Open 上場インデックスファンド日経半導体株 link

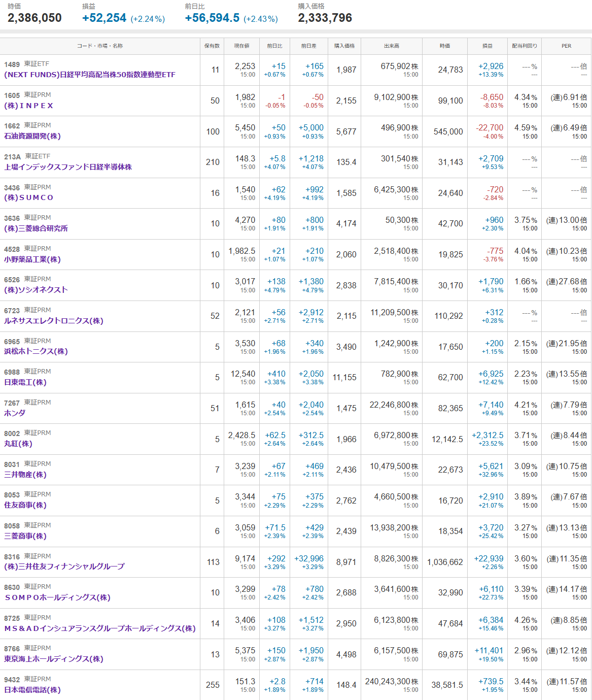pos(68,167)
